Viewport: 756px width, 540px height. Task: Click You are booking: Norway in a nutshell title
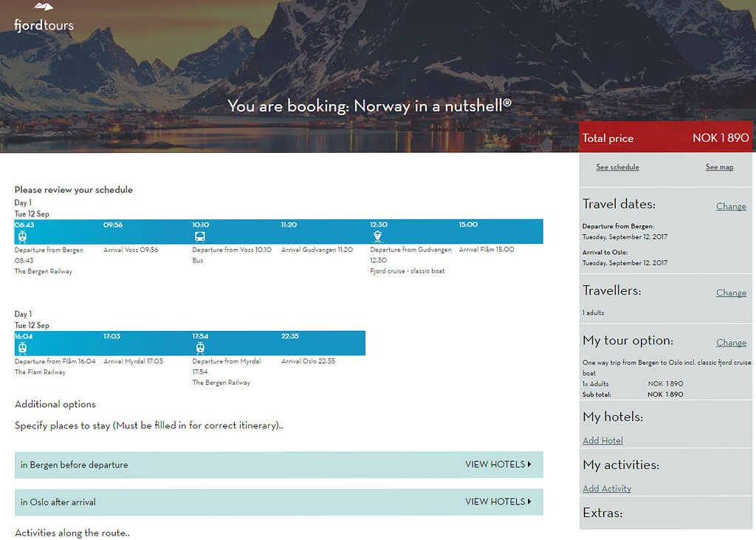click(x=369, y=106)
